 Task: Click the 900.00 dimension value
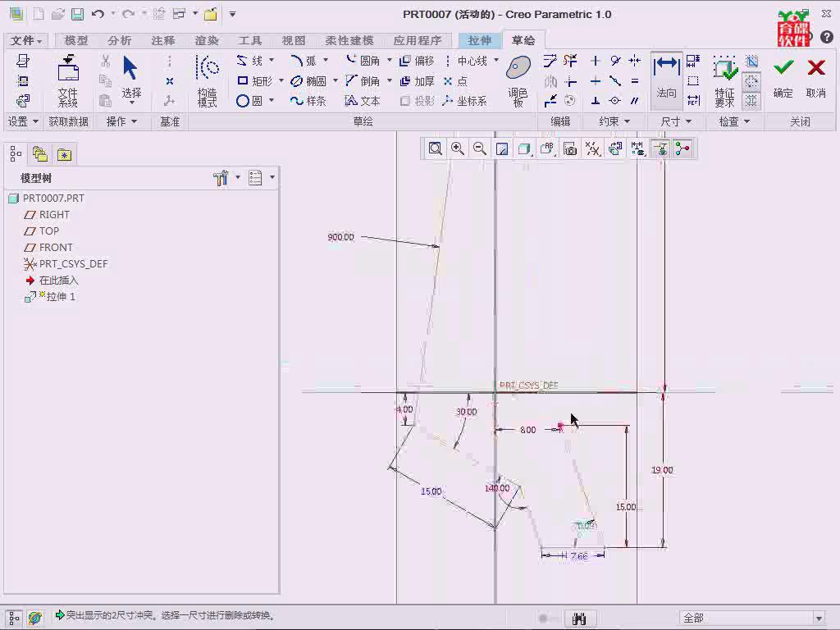340,237
